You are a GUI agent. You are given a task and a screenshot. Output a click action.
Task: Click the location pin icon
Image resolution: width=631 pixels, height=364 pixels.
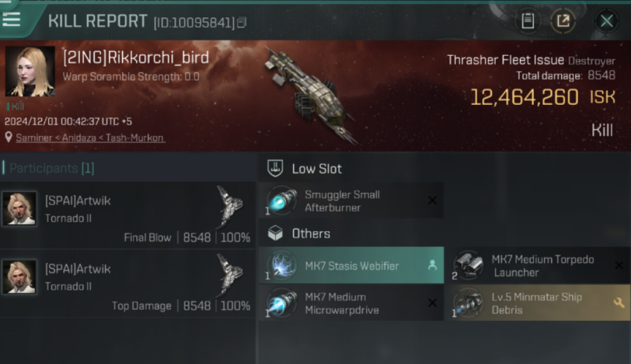(8, 138)
